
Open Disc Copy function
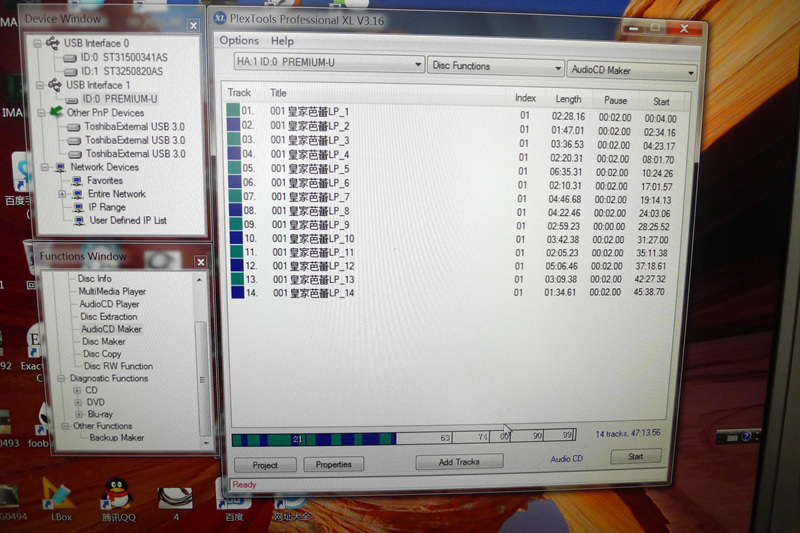point(102,353)
